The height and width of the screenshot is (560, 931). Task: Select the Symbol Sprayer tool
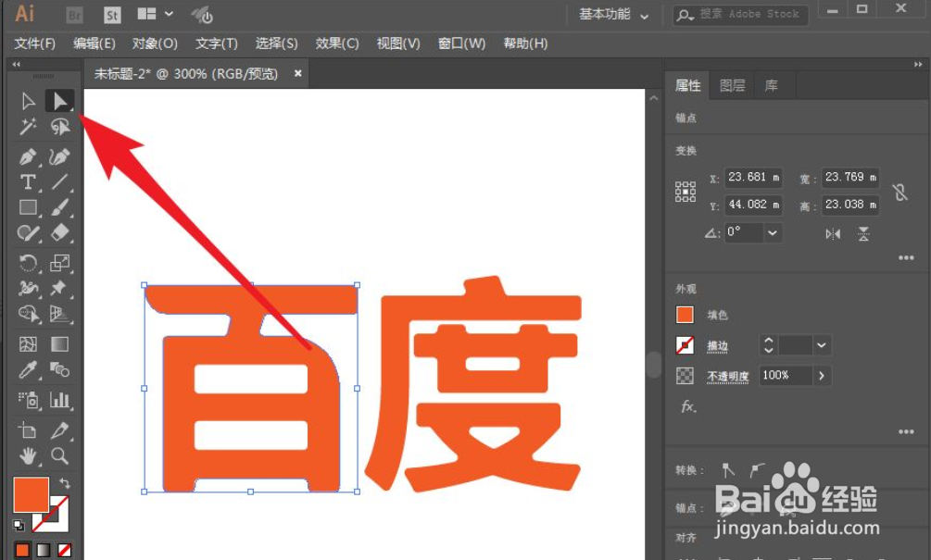point(28,400)
